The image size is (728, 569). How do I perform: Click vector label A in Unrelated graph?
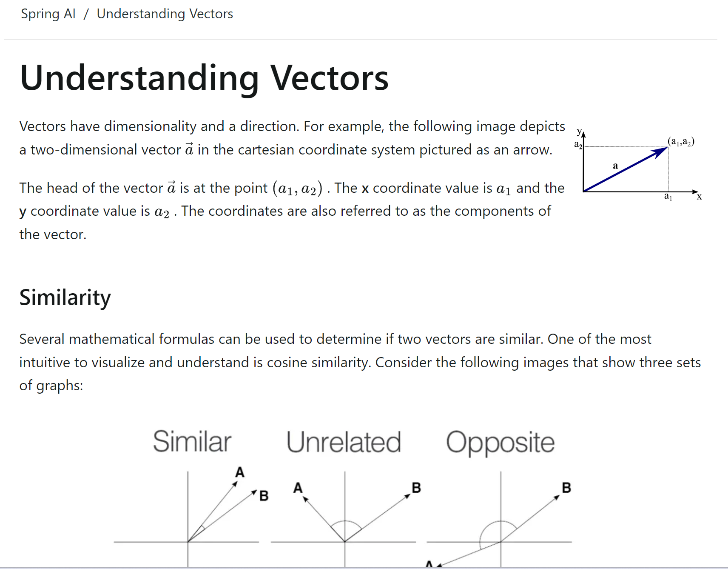298,488
